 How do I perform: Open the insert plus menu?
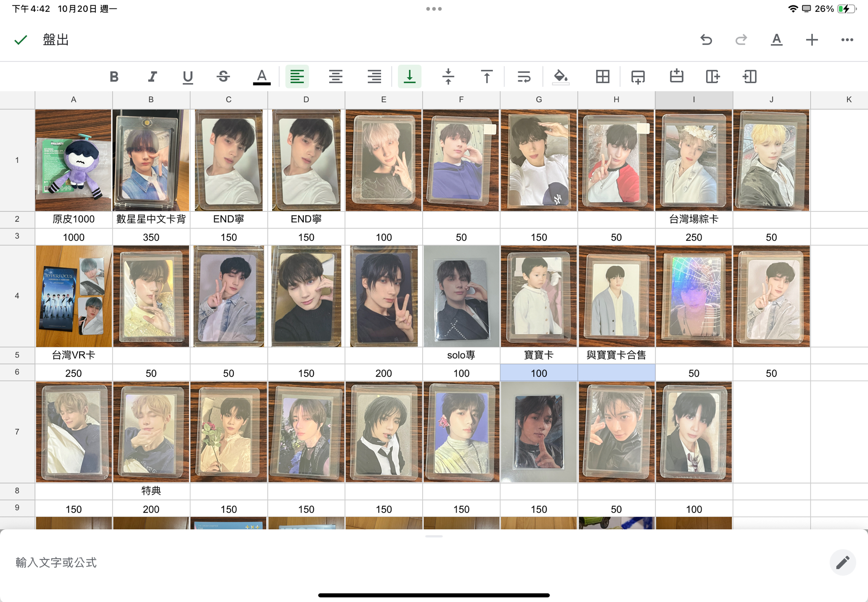[811, 40]
